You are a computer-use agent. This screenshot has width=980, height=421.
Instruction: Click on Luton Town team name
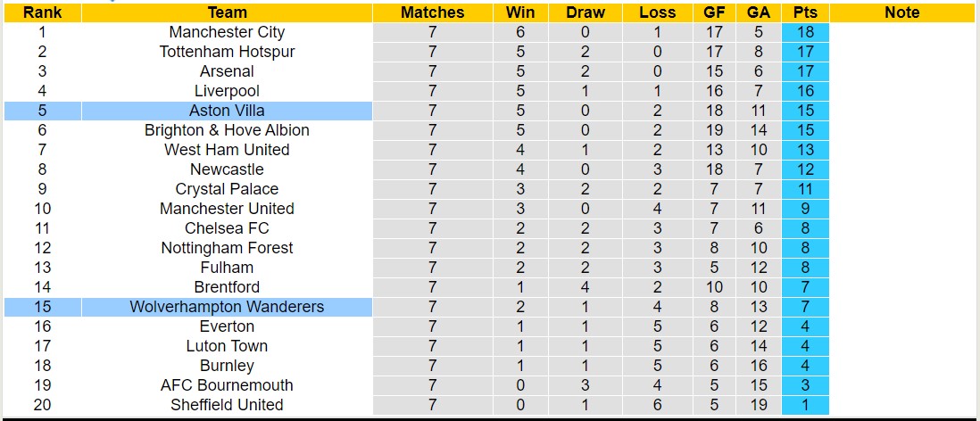[227, 346]
